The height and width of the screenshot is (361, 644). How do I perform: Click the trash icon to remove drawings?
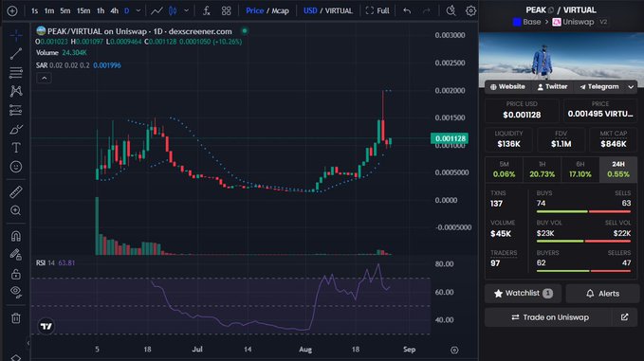click(x=16, y=318)
